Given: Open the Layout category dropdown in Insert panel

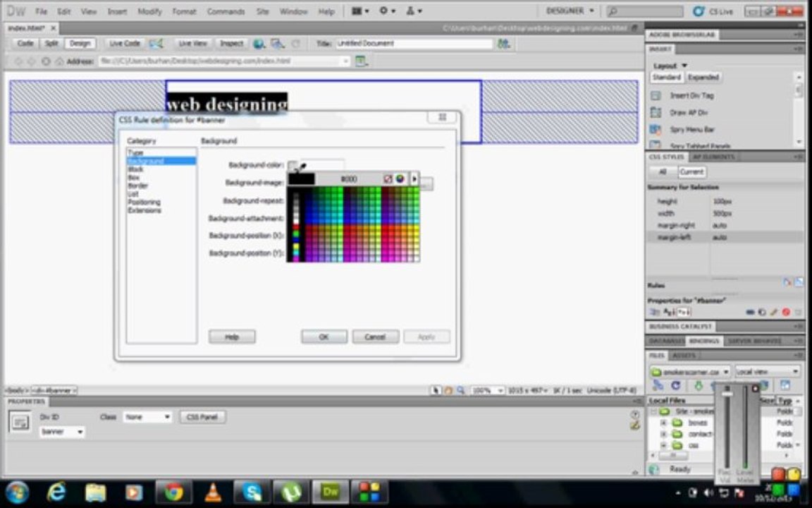Looking at the screenshot, I should point(670,66).
